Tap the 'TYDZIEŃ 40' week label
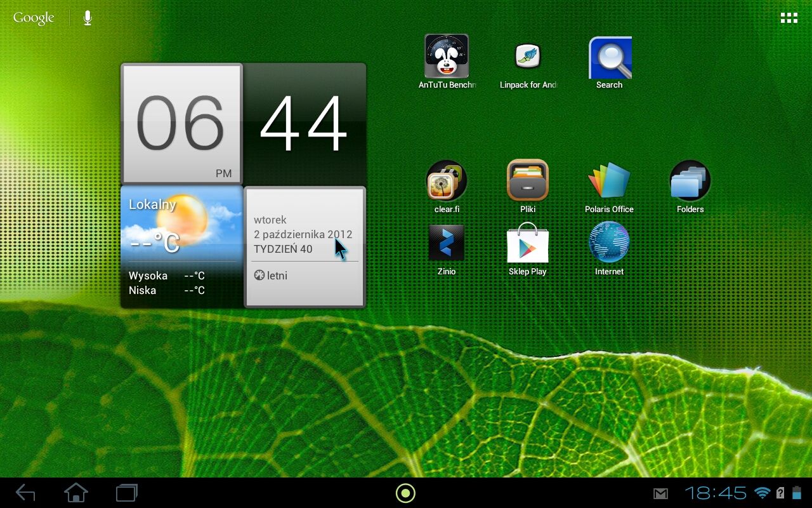Screen dimensions: 812x508 (x=283, y=249)
